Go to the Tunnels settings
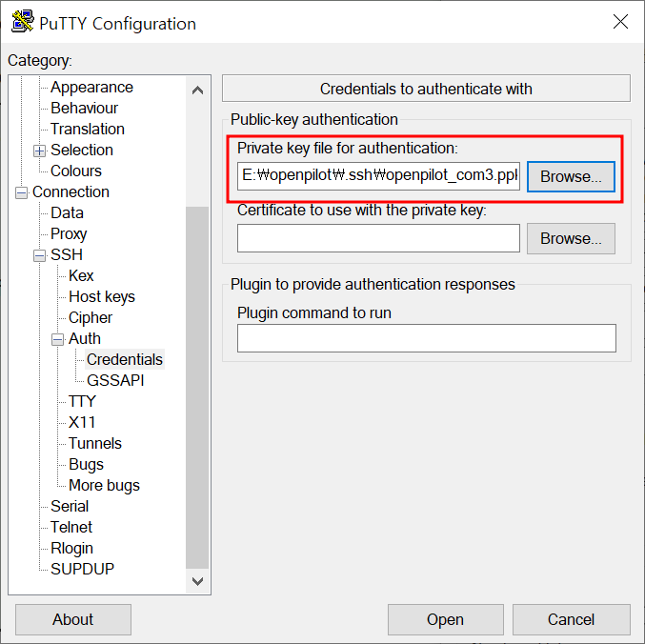645x644 pixels. click(95, 443)
